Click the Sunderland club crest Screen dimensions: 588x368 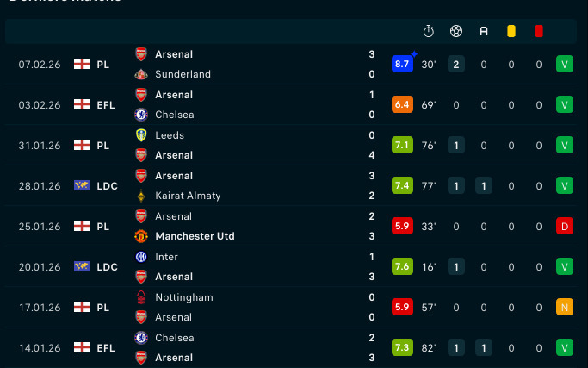point(141,74)
